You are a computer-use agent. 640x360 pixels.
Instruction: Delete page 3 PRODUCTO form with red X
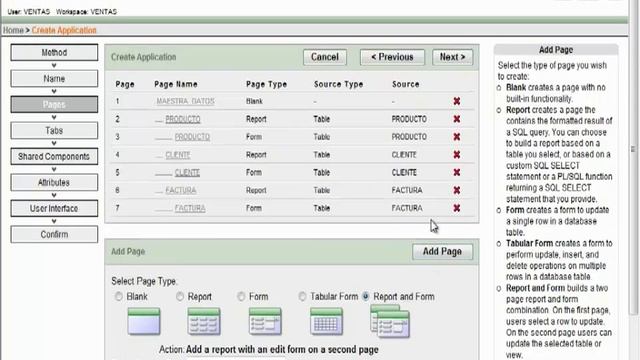(457, 137)
